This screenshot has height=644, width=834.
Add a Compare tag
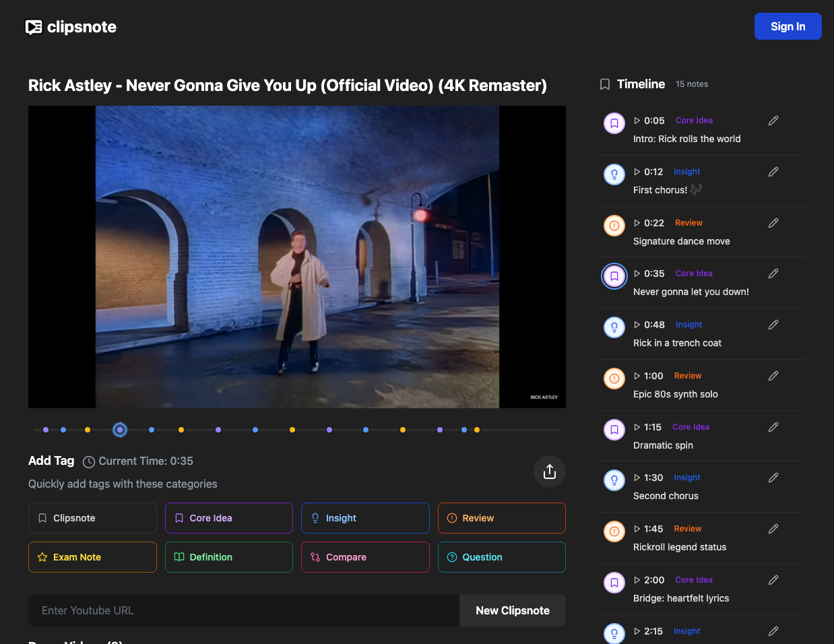tap(365, 557)
